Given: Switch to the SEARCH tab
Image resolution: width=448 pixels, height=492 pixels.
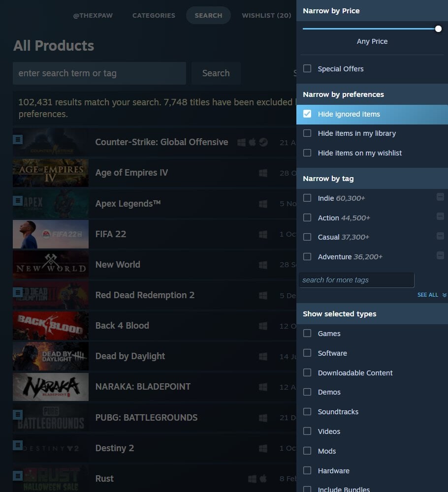Looking at the screenshot, I should [208, 15].
